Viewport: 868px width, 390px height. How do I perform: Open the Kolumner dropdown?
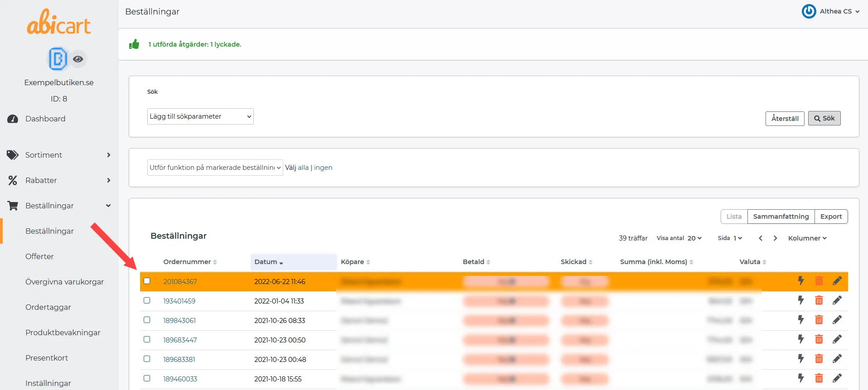pos(807,238)
